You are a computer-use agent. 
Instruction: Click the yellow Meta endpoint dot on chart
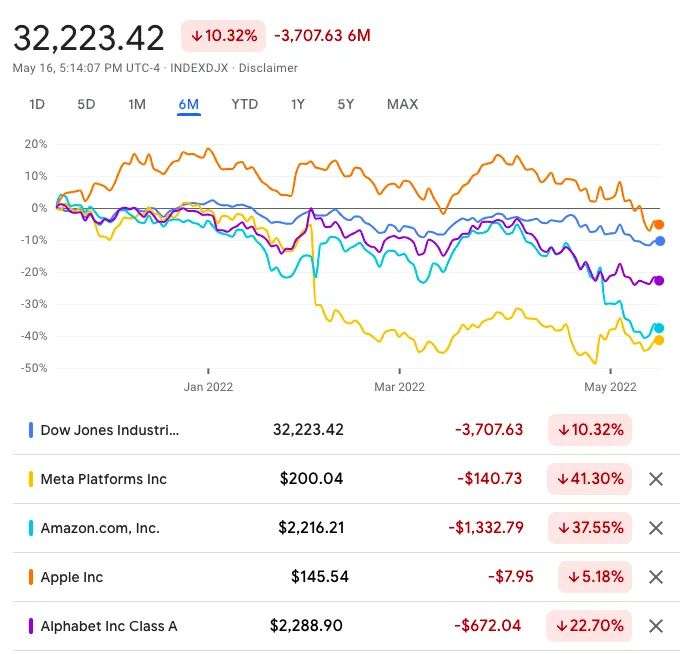pyautogui.click(x=658, y=341)
